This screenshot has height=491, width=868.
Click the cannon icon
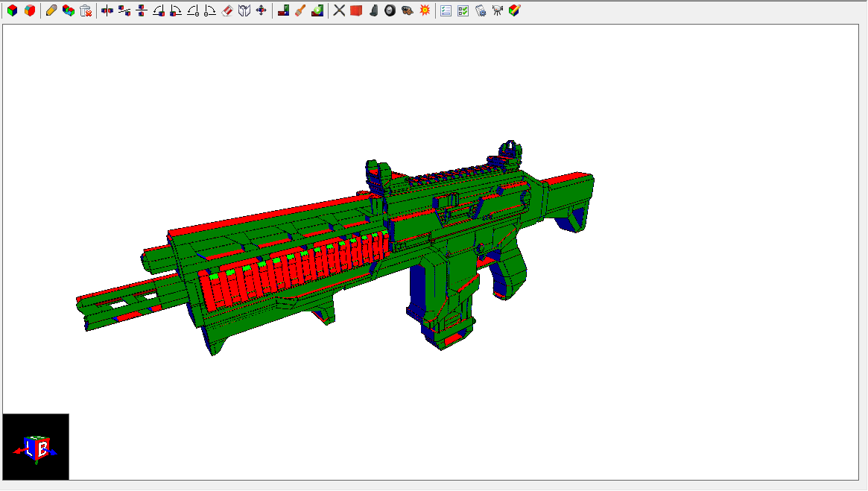[x=407, y=10]
